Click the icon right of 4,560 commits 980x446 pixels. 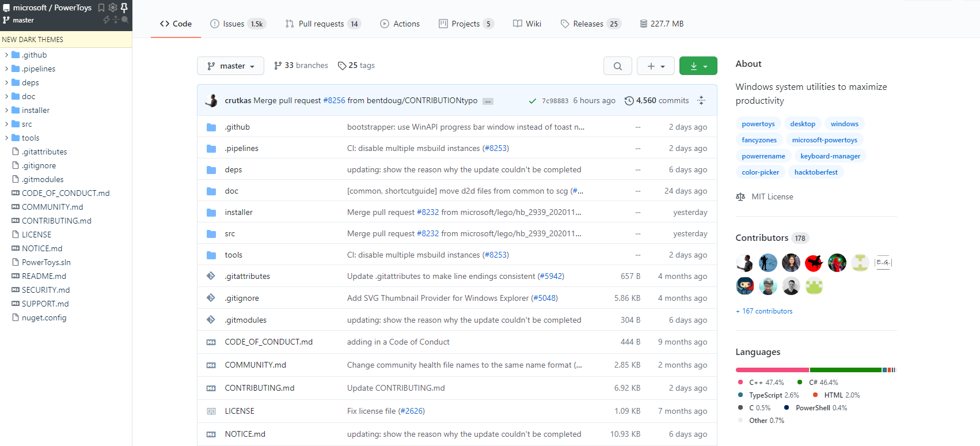pos(701,100)
